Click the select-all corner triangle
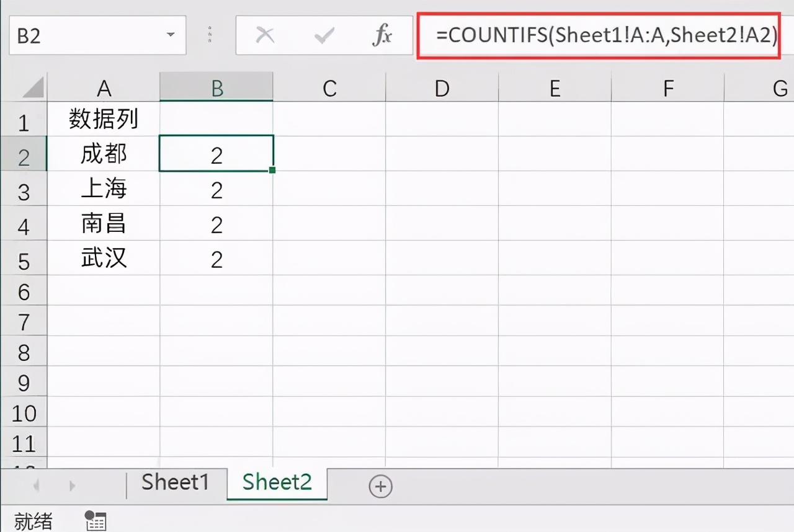 point(33,87)
